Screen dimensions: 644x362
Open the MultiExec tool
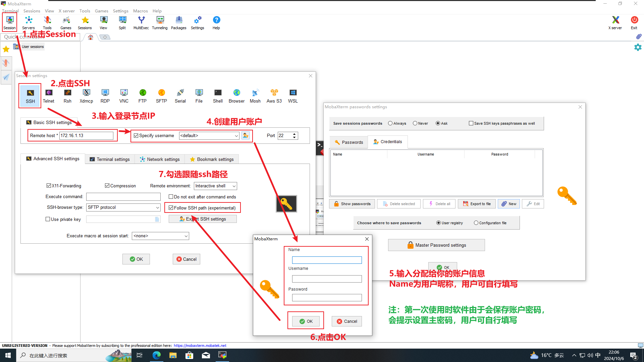coord(141,22)
